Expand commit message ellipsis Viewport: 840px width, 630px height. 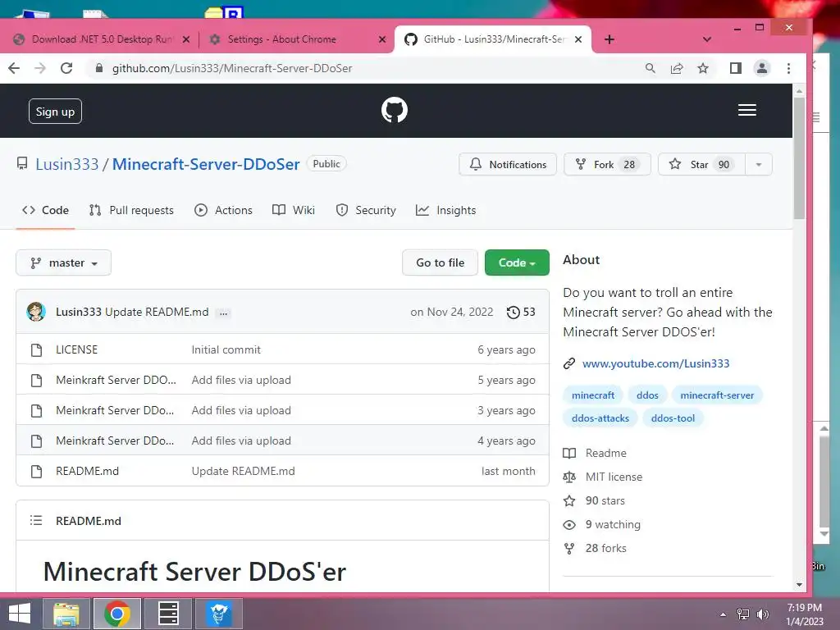click(223, 313)
